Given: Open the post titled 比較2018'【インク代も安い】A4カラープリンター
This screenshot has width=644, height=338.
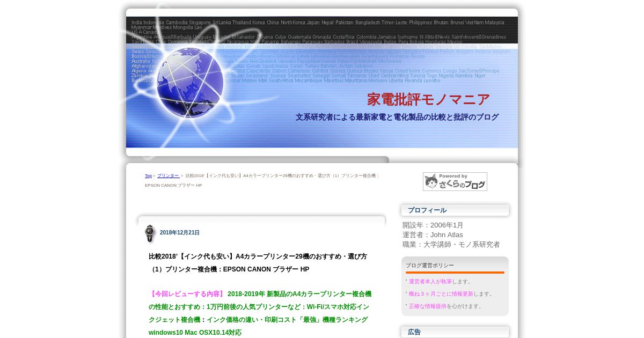Looking at the screenshot, I should click(258, 263).
